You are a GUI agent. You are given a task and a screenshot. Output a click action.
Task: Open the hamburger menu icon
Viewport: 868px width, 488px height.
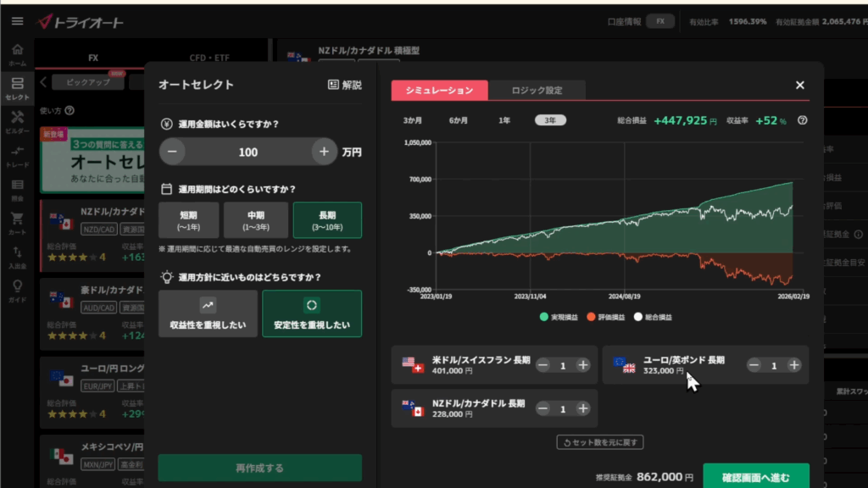click(17, 21)
